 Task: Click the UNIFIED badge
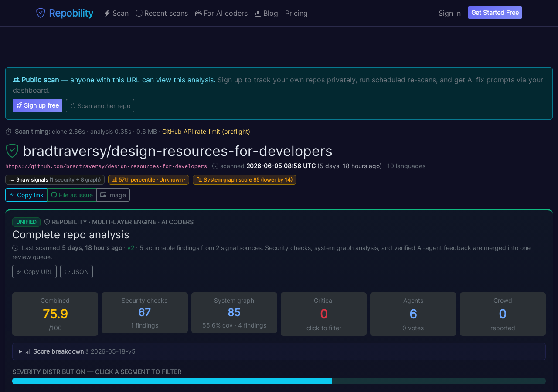[26, 222]
